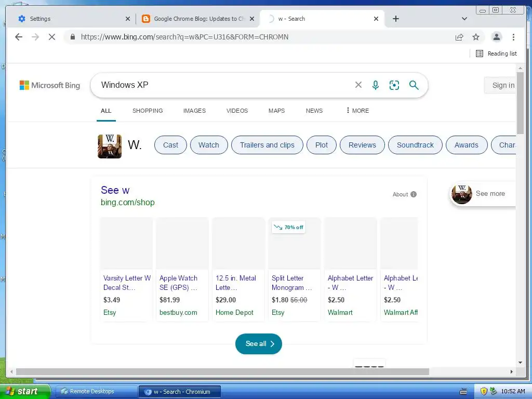Click the forward navigation arrow

point(35,37)
